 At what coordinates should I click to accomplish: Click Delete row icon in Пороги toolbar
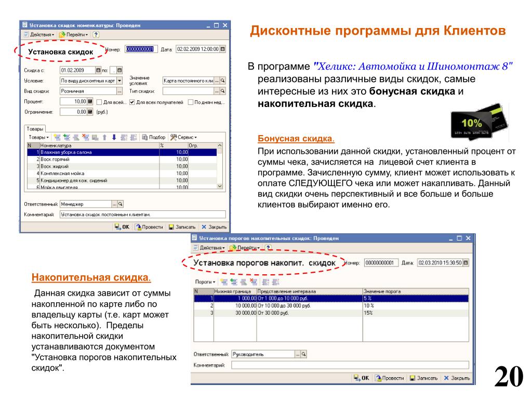point(253,282)
